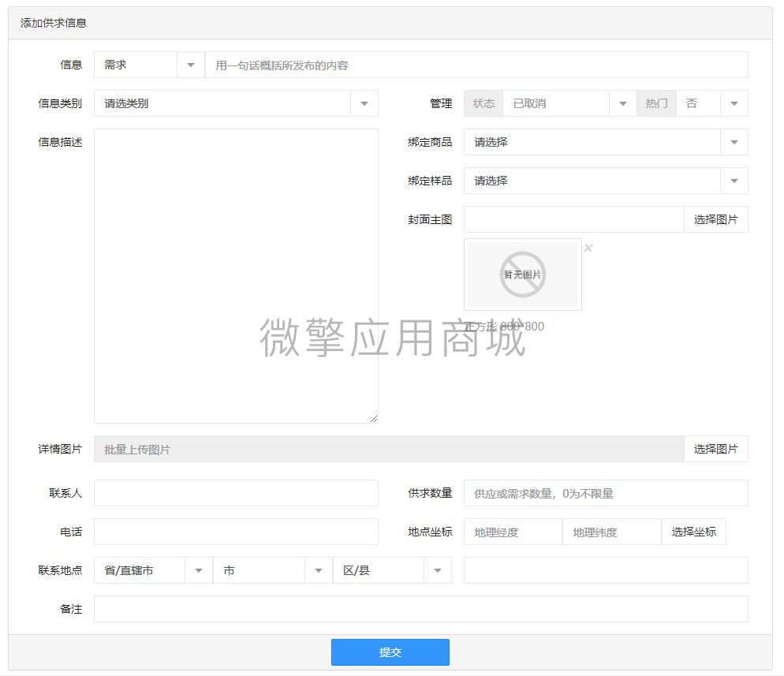Open the 区/县 district dropdown
Image resolution: width=784 pixels, height=676 pixels.
pos(393,570)
